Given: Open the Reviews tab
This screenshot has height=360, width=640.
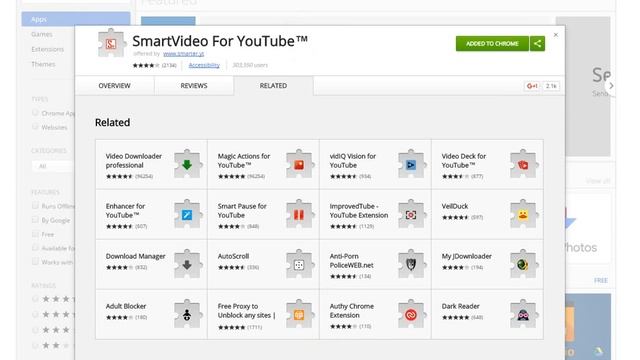Looking at the screenshot, I should point(194,86).
